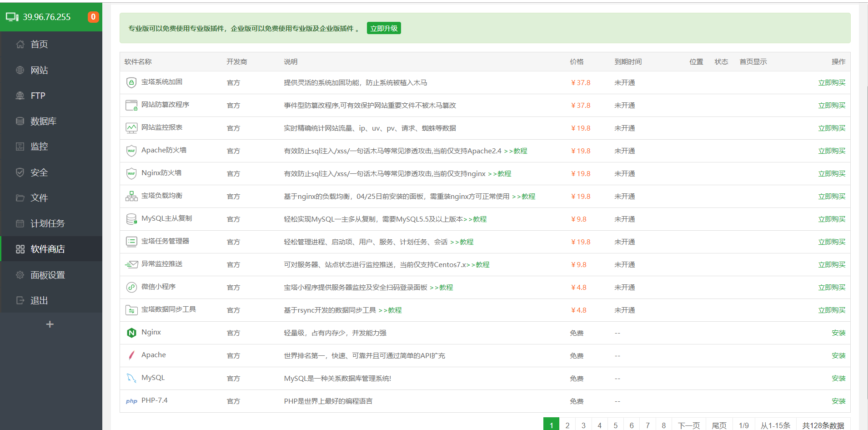Go to page 8 in pagination
Image resolution: width=868 pixels, height=430 pixels.
664,425
